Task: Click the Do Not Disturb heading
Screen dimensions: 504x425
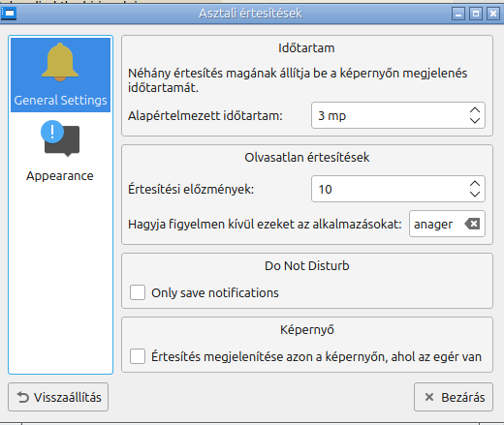Action: click(307, 265)
